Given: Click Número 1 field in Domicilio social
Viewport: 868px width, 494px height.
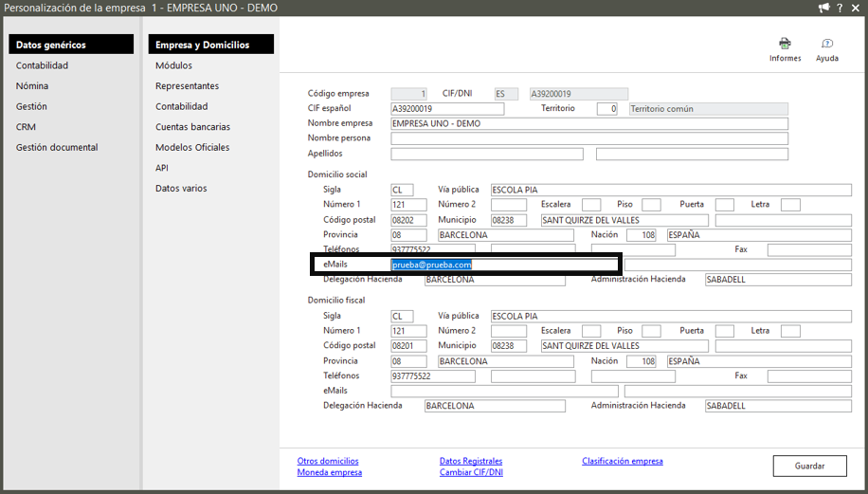Looking at the screenshot, I should click(x=409, y=205).
